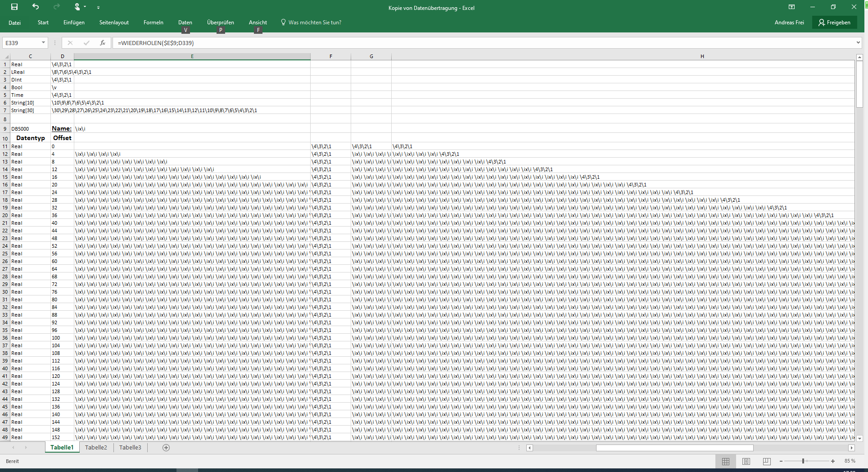The height and width of the screenshot is (472, 868).
Task: Open ribbon display options icon
Action: [x=791, y=7]
